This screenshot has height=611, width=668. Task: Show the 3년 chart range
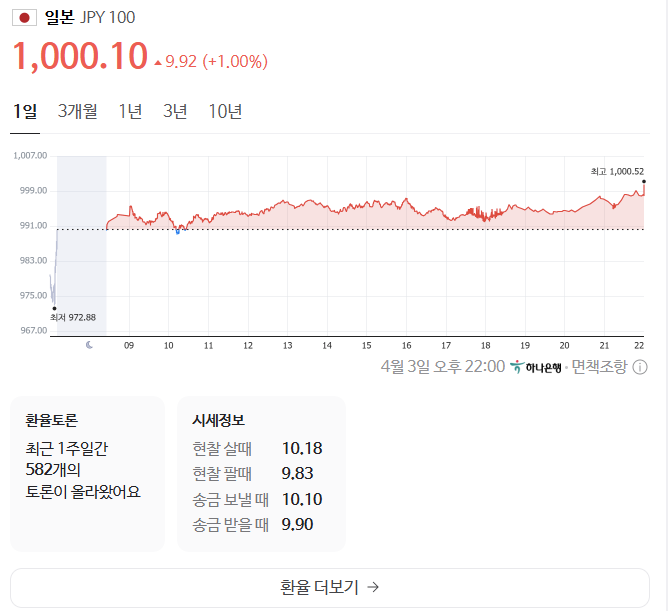(175, 112)
